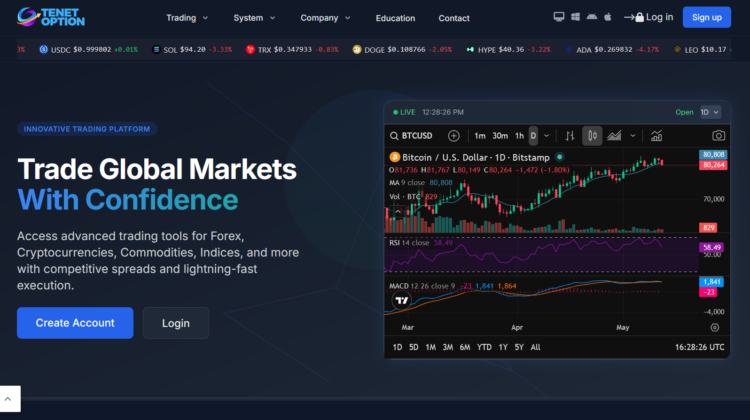Viewport: 750px width, 420px height.
Task: Expand the Company menu
Action: coord(325,18)
